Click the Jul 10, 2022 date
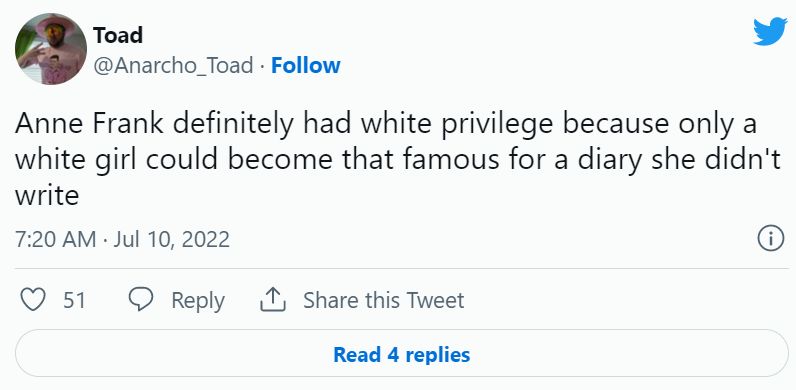The image size is (796, 390). (x=172, y=239)
